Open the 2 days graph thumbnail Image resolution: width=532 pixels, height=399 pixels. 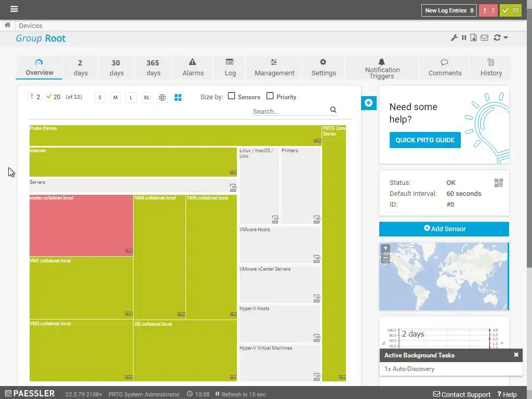pos(444,338)
